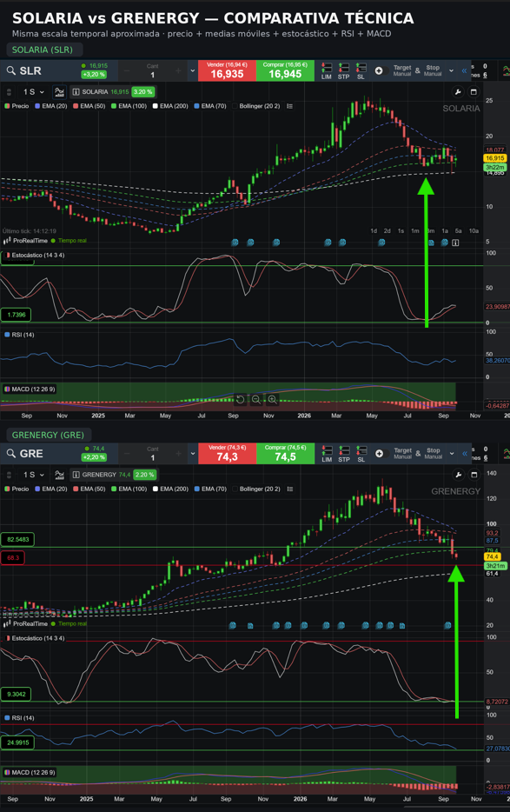
Task: Select the LIM order icon in SLR panel
Action: coord(326,71)
